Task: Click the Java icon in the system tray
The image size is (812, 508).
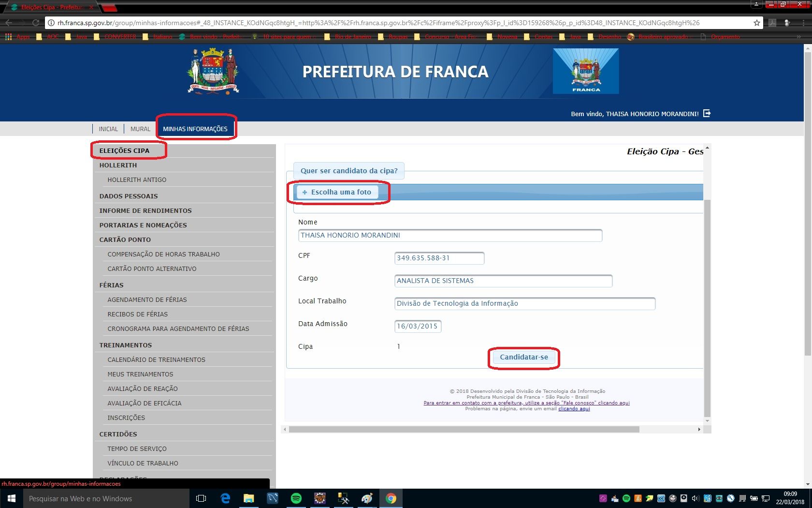Action: coord(638,498)
